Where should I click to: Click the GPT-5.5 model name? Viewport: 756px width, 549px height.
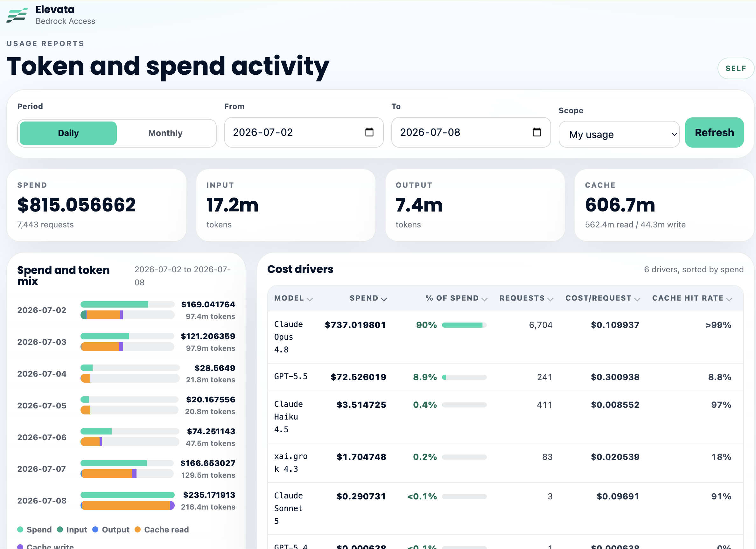(x=291, y=376)
